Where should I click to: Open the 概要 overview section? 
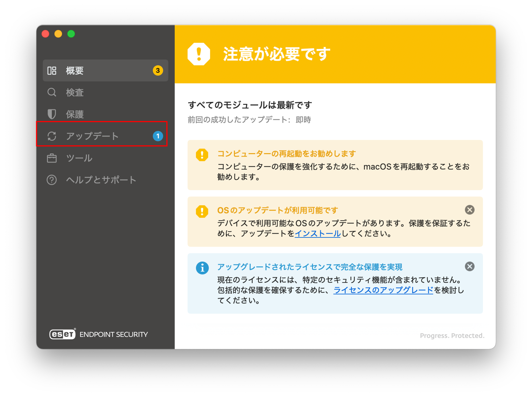105,70
